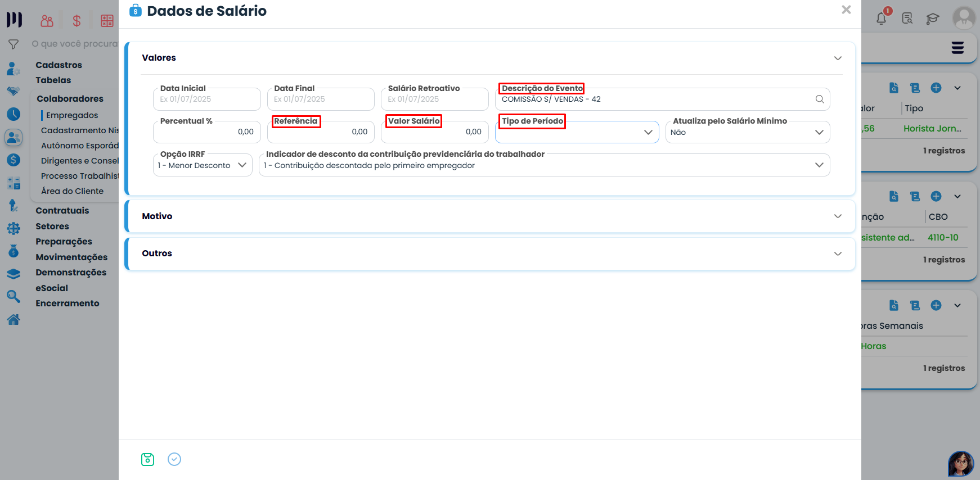Open the Cadastros menu

(59, 65)
